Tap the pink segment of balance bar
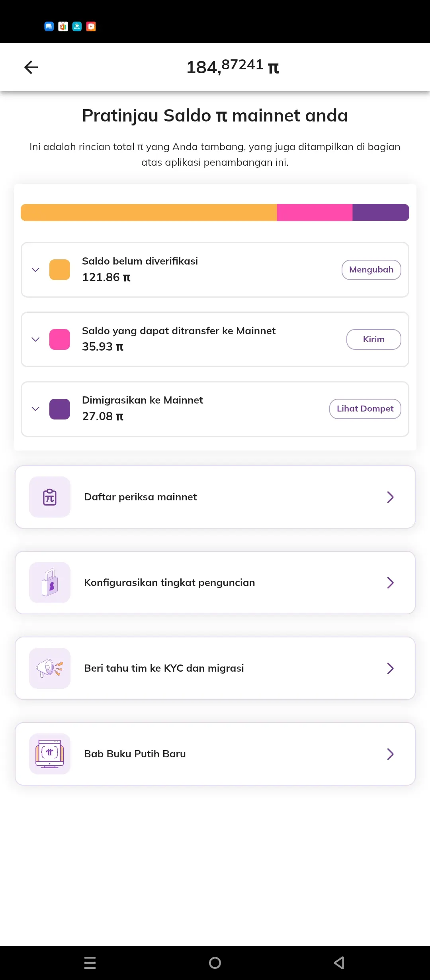The image size is (430, 980). click(315, 213)
